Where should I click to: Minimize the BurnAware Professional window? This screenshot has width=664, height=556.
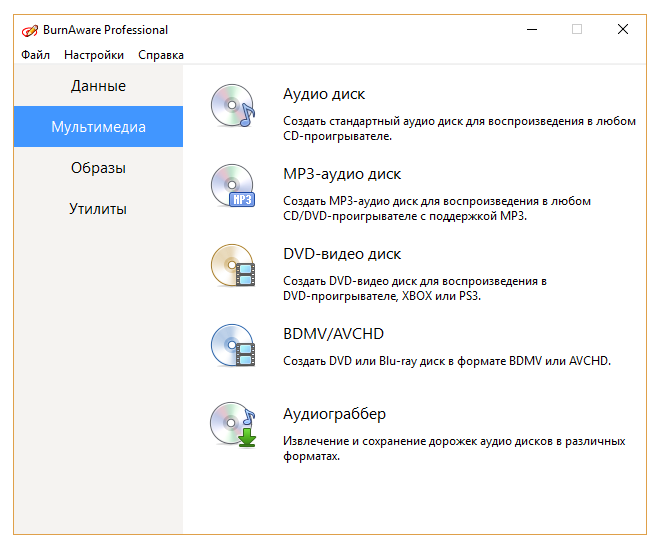click(532, 30)
